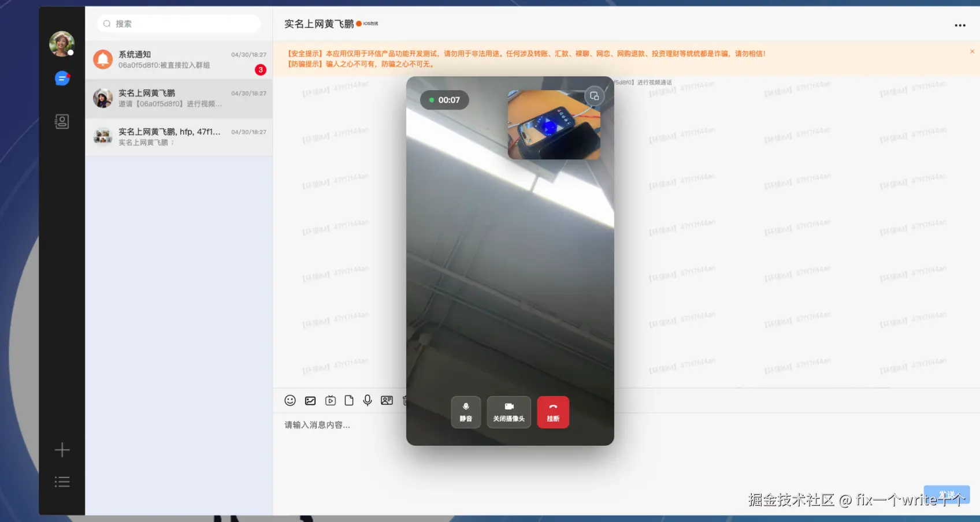Turn off camera with 关闭摄像头 button

(509, 412)
